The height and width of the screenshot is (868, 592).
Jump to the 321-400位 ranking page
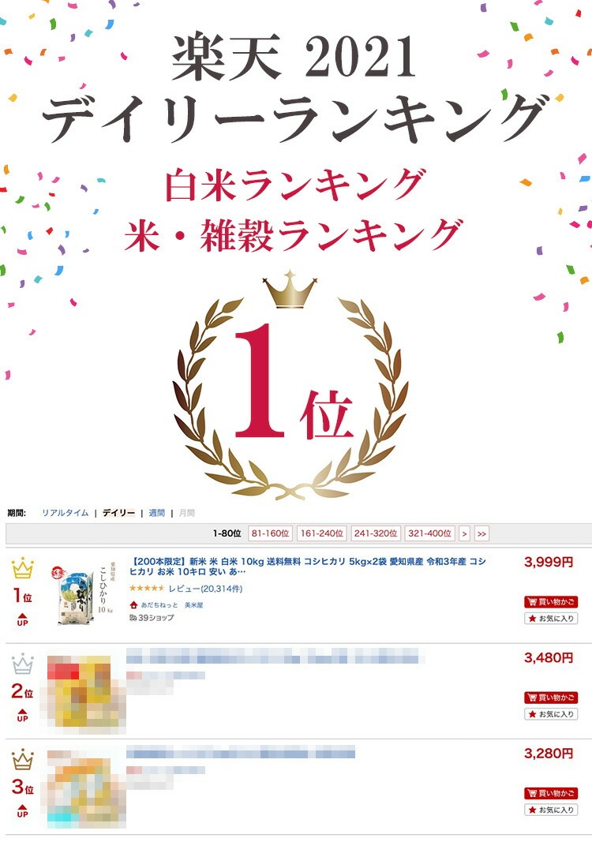(429, 533)
